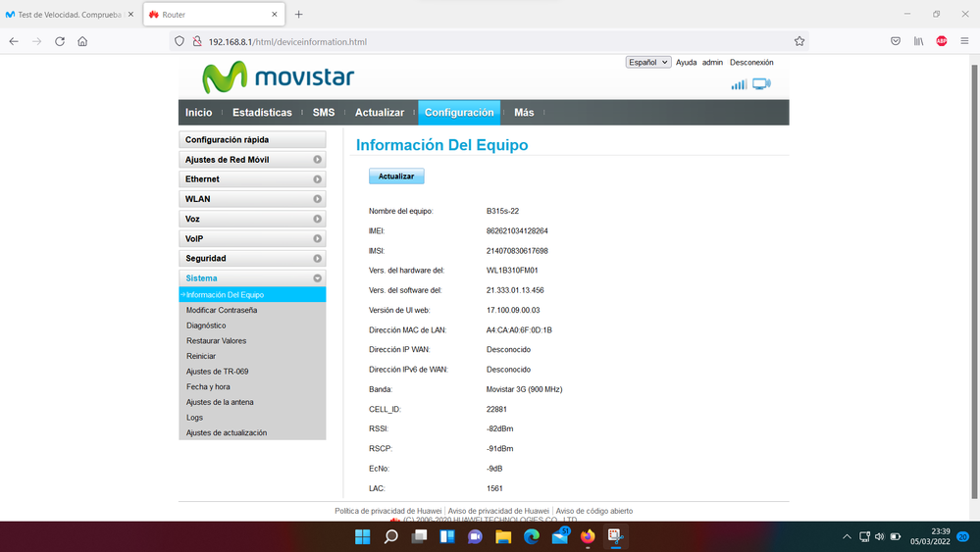Open Ajustes de la antena in sidebar
Image resolution: width=980 pixels, height=552 pixels.
pyautogui.click(x=220, y=402)
